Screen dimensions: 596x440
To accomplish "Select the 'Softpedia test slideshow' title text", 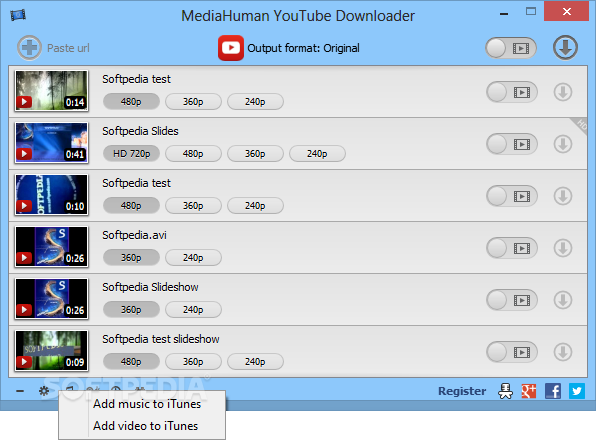I will (x=160, y=339).
